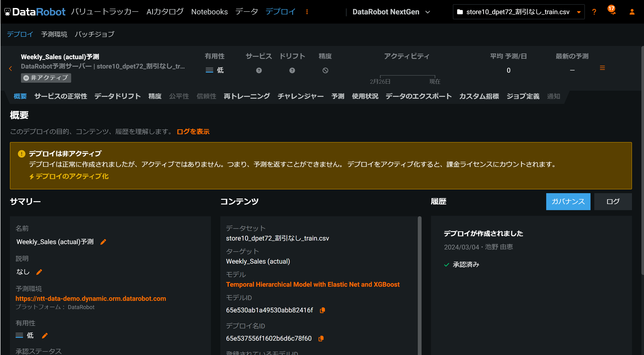Open the データドリフト tab
This screenshot has width=644, height=355.
(117, 96)
